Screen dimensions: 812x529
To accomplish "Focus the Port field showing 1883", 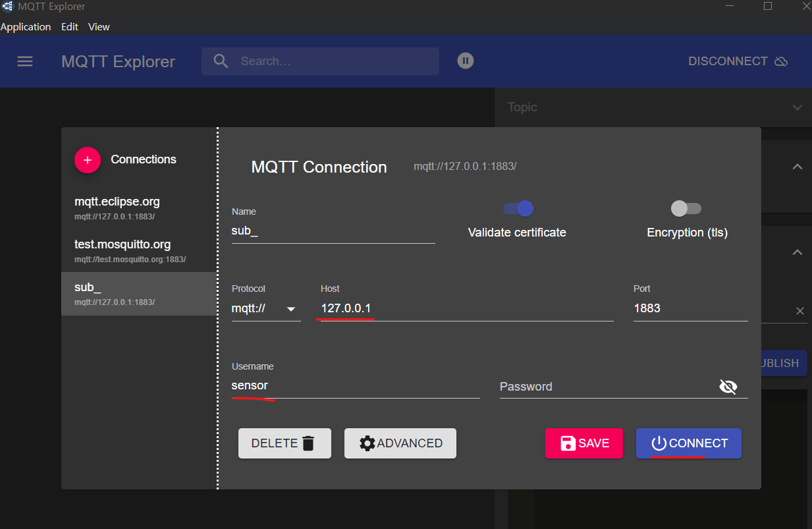I will tap(691, 308).
